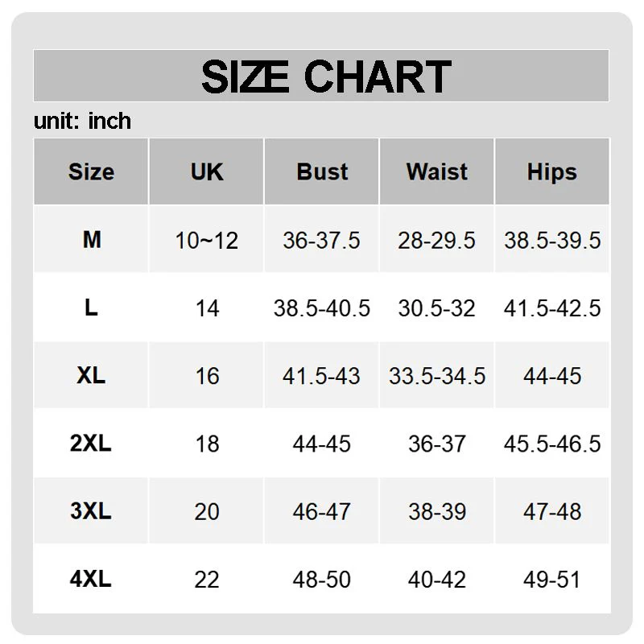
Task: Select the UK column header
Action: click(x=207, y=171)
